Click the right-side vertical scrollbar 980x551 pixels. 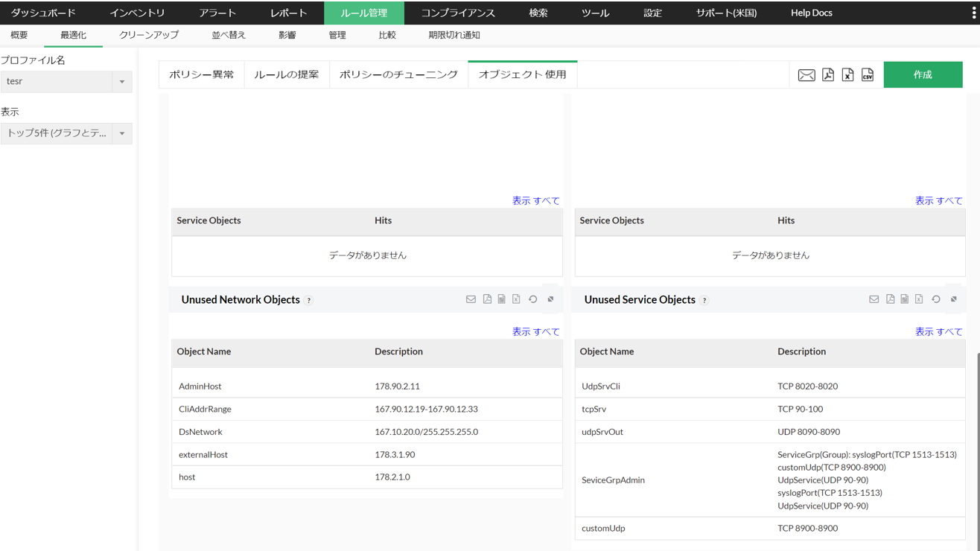[x=976, y=447]
